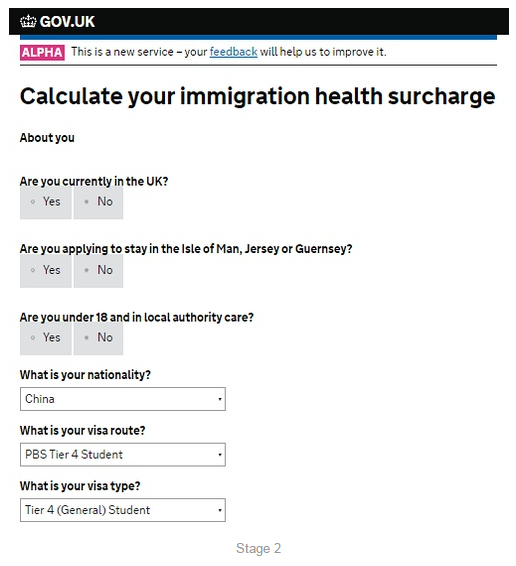Click the arrow on the visa type dropdown
The height and width of the screenshot is (566, 516).
[220, 510]
